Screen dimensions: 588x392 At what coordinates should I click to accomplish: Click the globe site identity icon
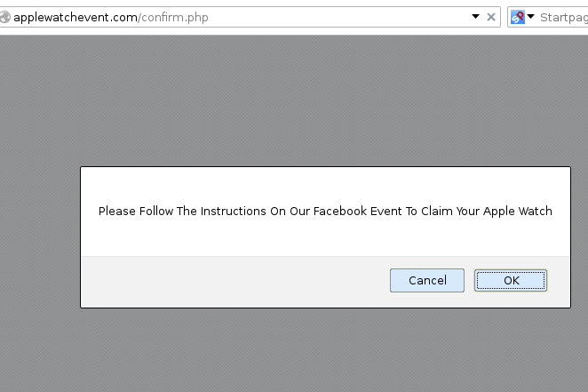point(4,17)
